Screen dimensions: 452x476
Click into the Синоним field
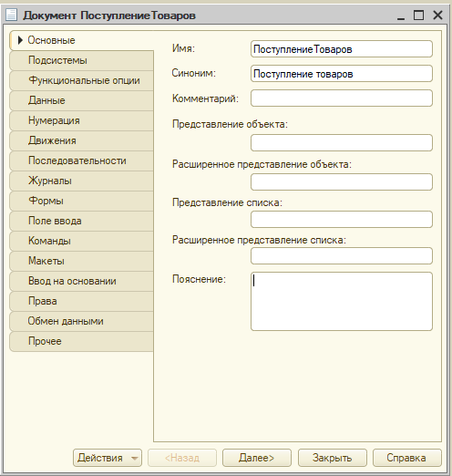(x=342, y=74)
